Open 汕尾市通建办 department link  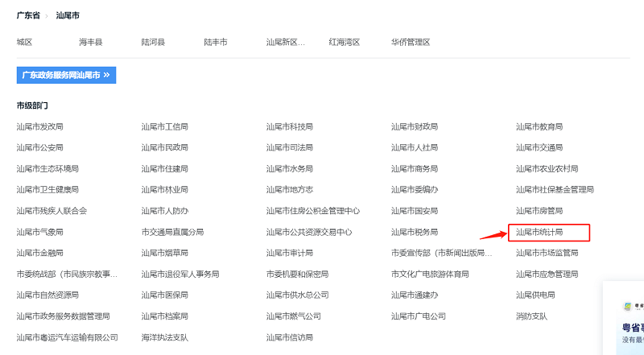[415, 295]
